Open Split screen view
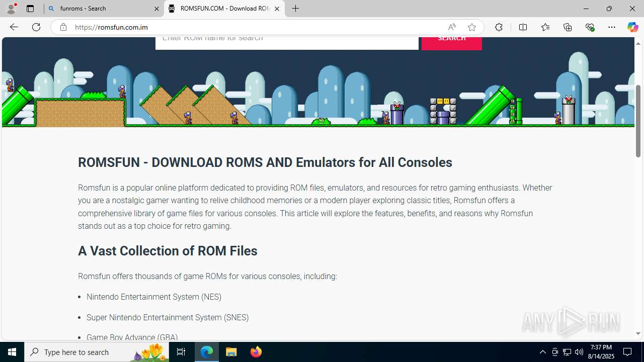This screenshot has height=362, width=644. point(523,27)
